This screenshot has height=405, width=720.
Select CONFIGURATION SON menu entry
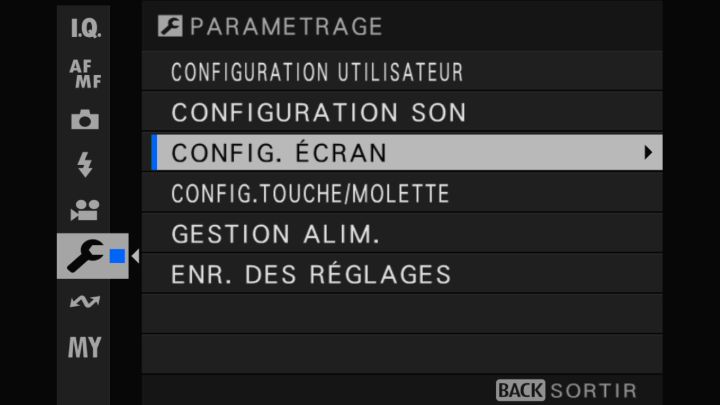319,113
